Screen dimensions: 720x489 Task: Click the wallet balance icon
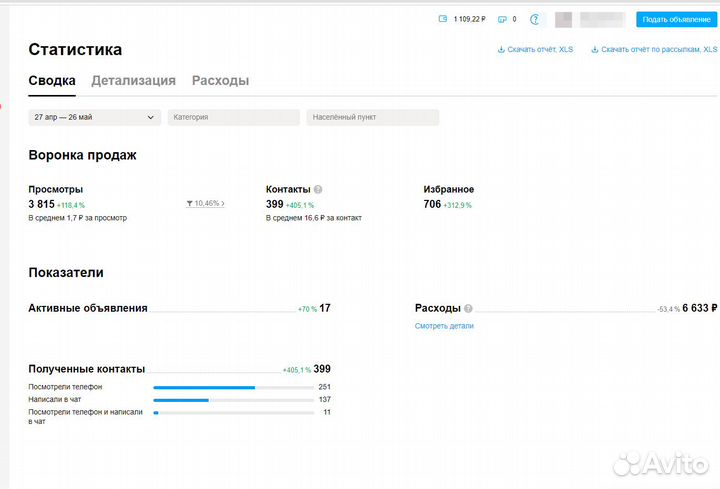[x=443, y=19]
